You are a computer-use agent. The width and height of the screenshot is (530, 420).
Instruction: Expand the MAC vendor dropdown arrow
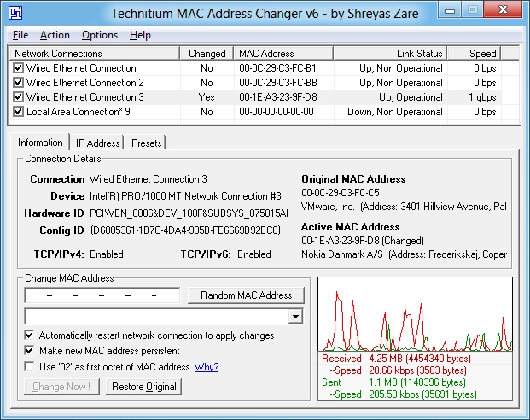point(296,317)
